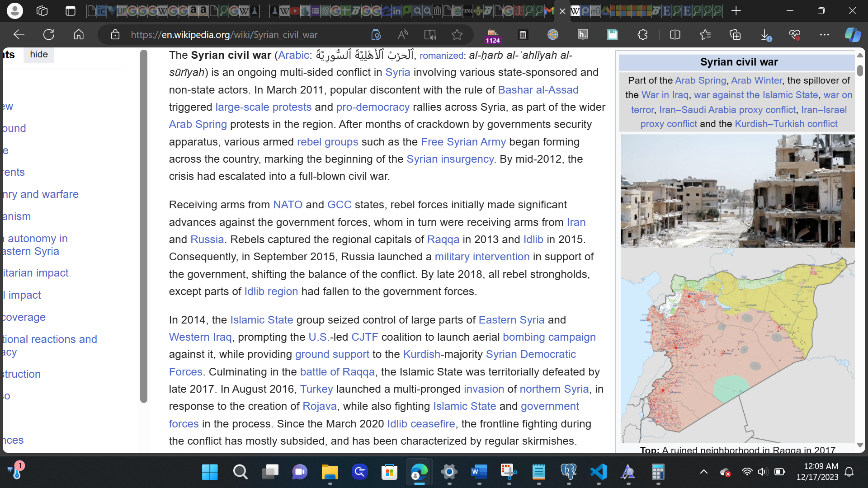
Task: Open the tab actions menu
Action: pos(71,11)
